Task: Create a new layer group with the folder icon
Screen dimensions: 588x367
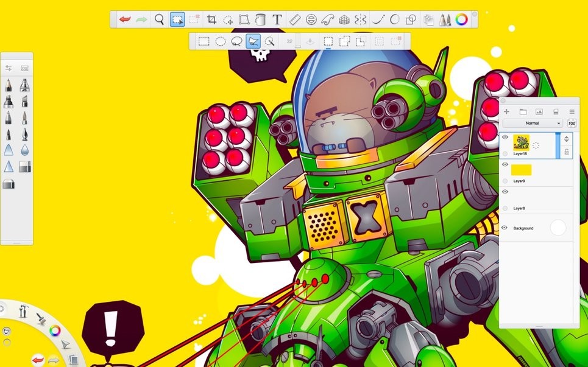Action: tap(523, 111)
